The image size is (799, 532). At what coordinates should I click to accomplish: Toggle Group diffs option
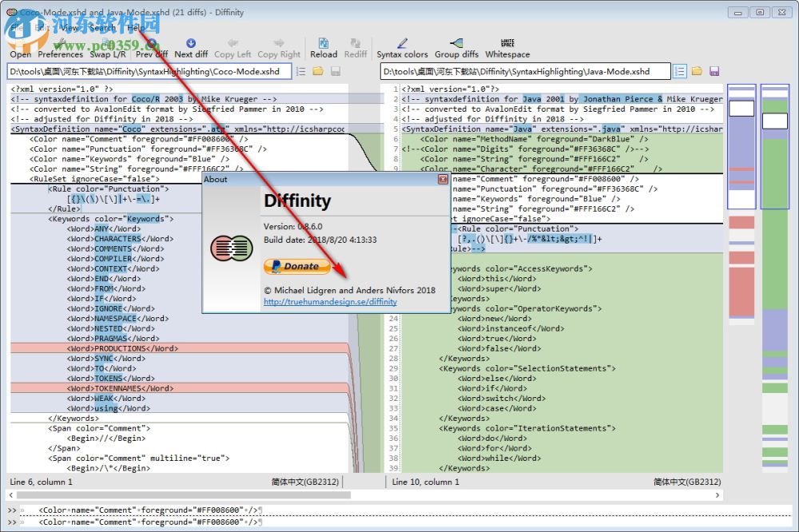pos(456,48)
